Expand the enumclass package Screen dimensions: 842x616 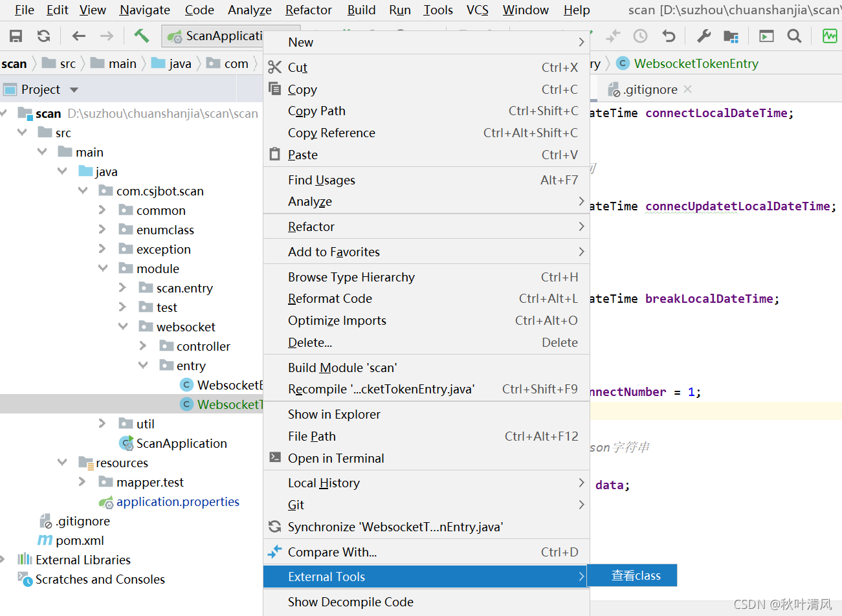[x=102, y=230]
